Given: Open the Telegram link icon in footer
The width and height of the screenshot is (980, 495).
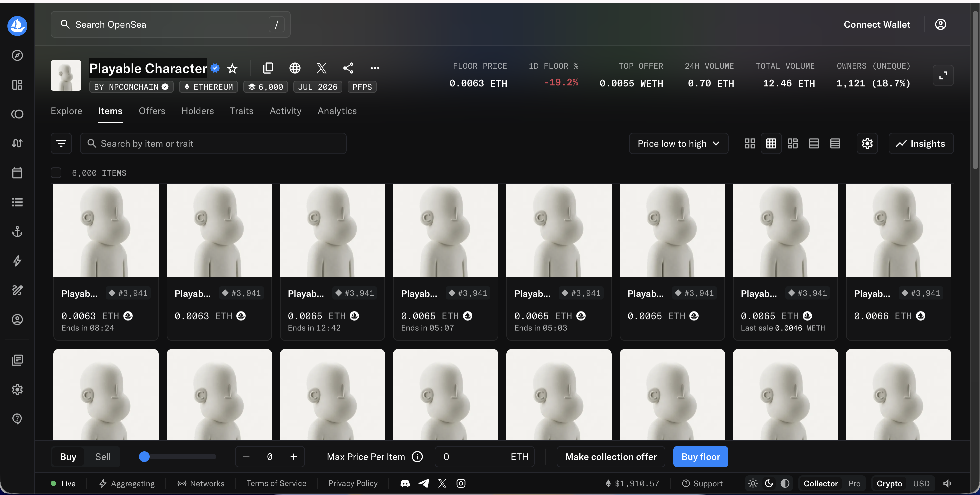Looking at the screenshot, I should click(x=424, y=484).
